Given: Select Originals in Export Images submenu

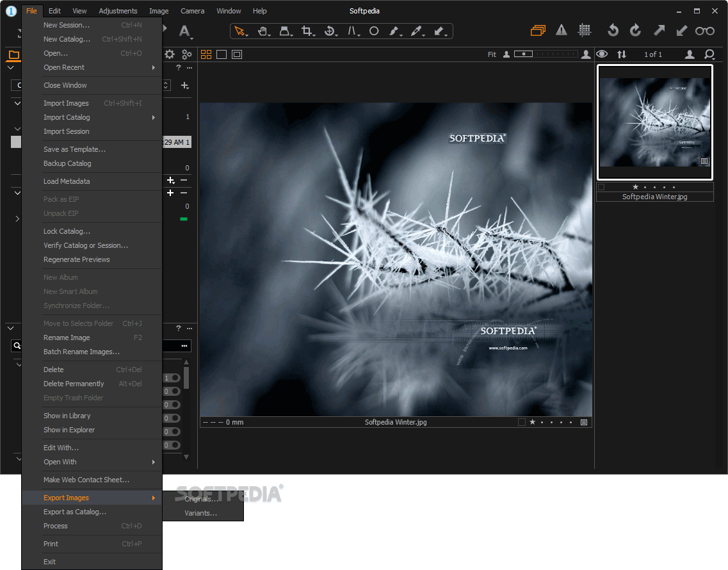Looking at the screenshot, I should pos(203,499).
